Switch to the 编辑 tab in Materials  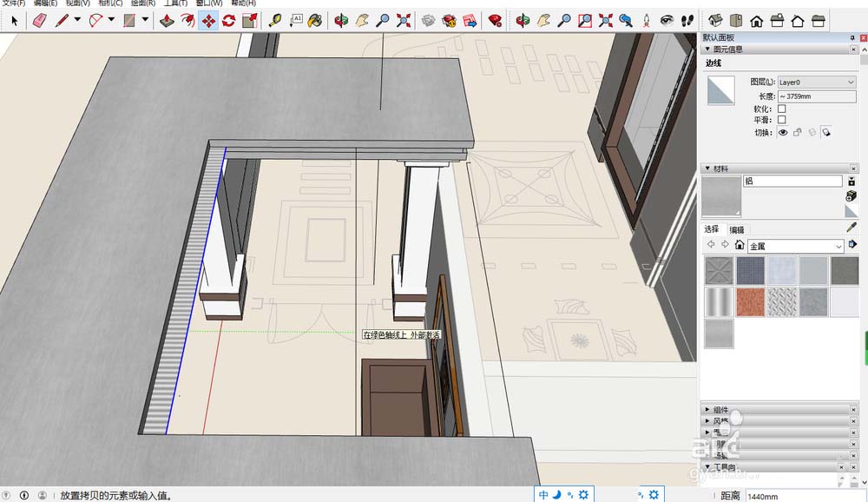[x=737, y=229]
